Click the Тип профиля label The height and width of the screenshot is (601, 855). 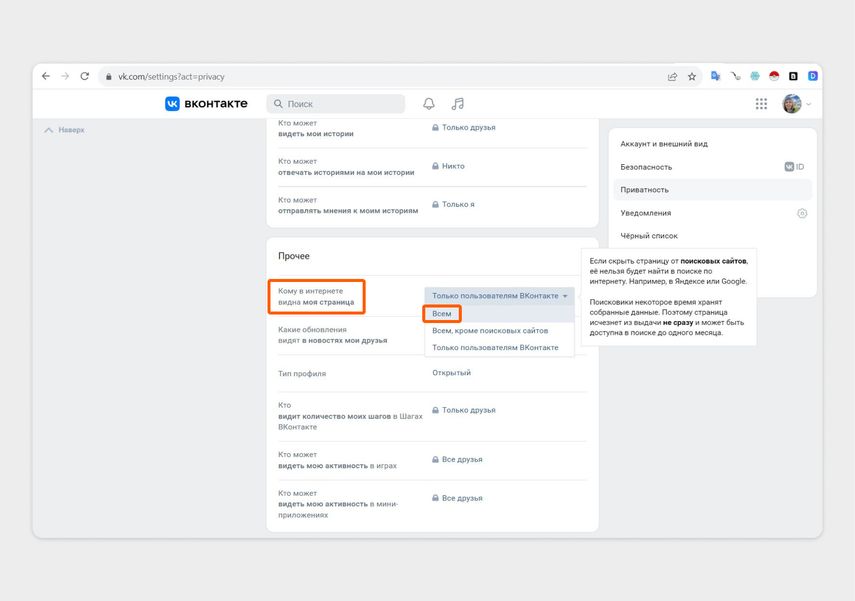pos(302,374)
